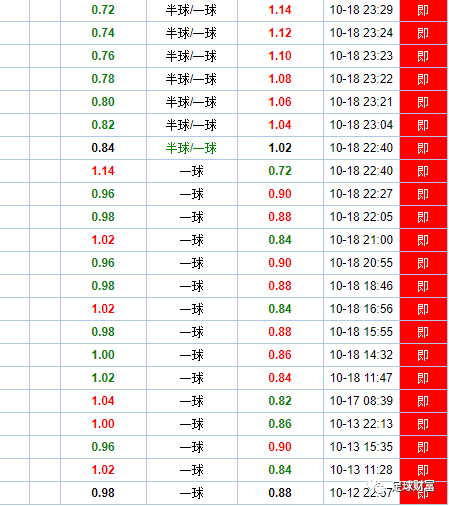The image size is (449, 506).
Task: Click the 10-13 11:28 timestamp
Action: point(361,470)
